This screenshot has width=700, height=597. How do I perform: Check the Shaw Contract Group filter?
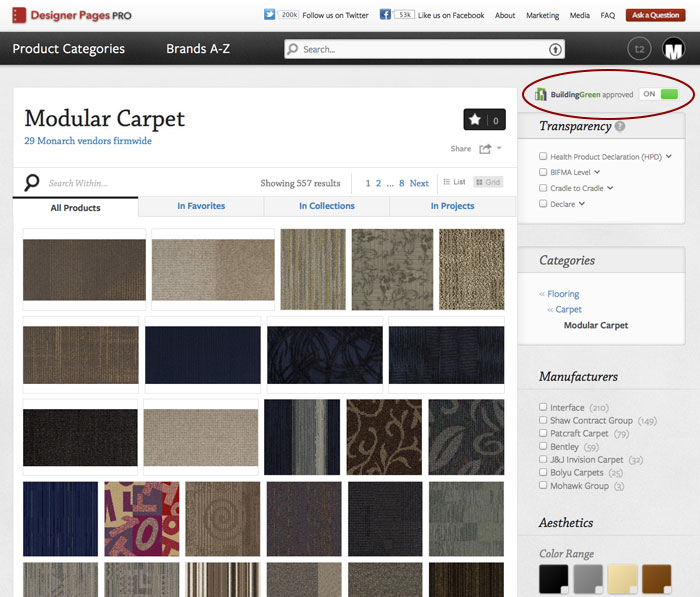543,420
